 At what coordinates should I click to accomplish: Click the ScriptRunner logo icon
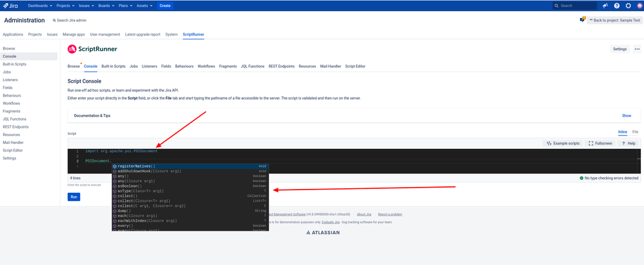point(72,49)
